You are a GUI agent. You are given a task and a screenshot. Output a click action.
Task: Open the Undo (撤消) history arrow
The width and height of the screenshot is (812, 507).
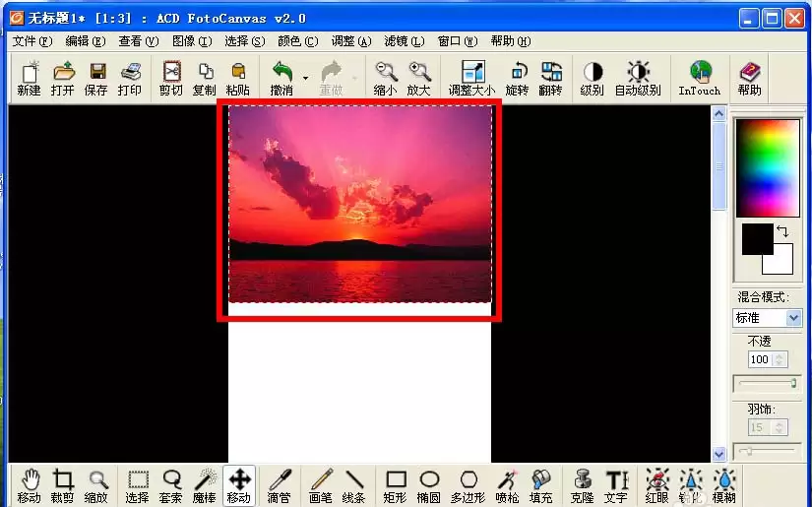pyautogui.click(x=305, y=78)
